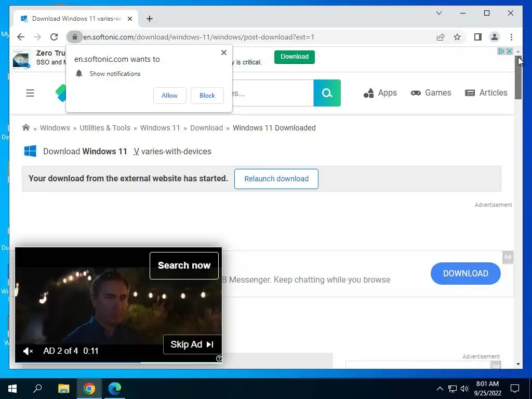The image size is (532, 399).
Task: Open taskbar search
Action: pyautogui.click(x=37, y=389)
